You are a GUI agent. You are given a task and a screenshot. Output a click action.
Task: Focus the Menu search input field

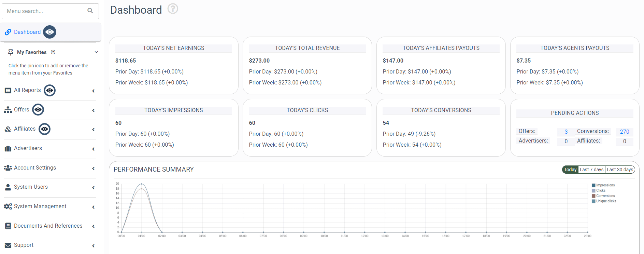(50, 11)
